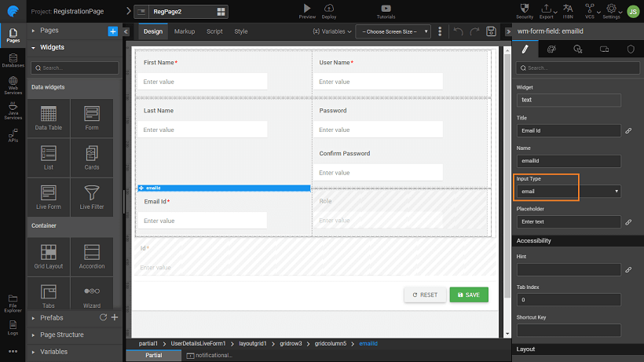Open File Explorer in sidebar
This screenshot has width=644, height=362.
point(13,300)
